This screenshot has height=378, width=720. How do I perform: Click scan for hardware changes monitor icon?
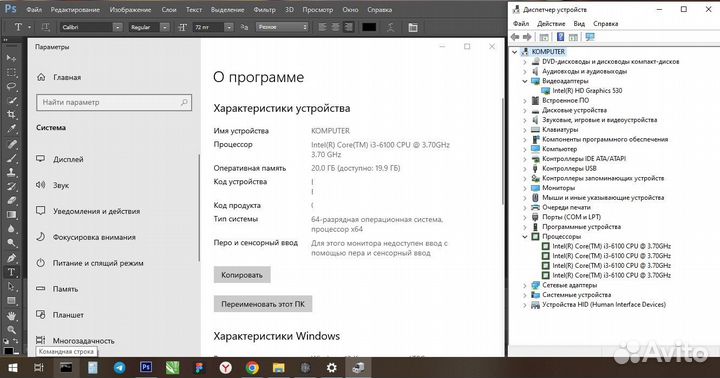(x=590, y=37)
